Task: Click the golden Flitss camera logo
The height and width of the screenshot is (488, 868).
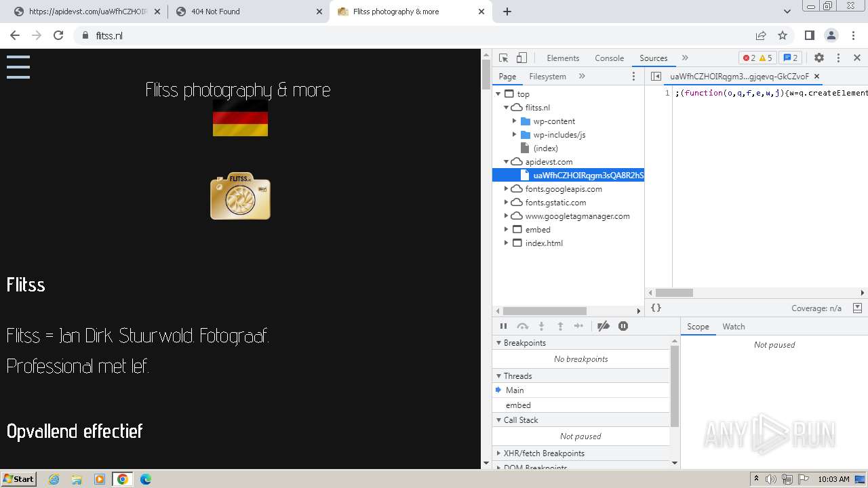Action: click(240, 196)
